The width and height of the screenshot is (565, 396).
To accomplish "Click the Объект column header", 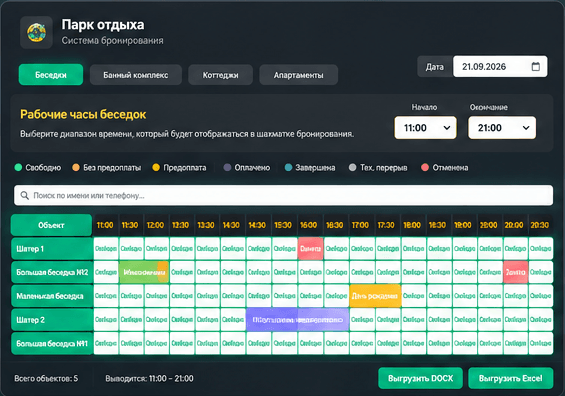I will pyautogui.click(x=51, y=225).
